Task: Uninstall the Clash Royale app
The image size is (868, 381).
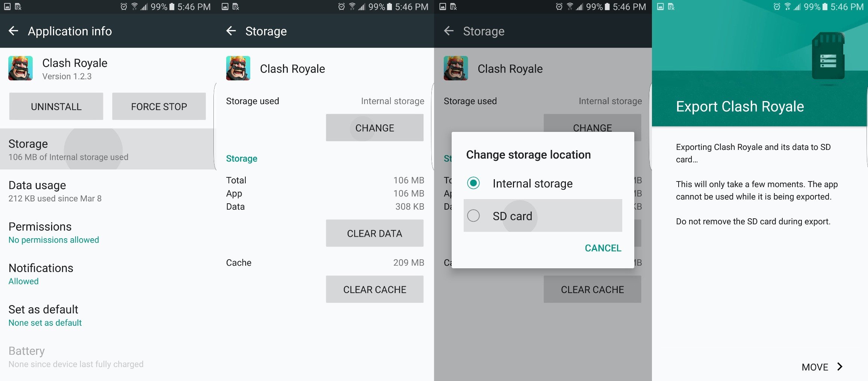Action: 56,107
